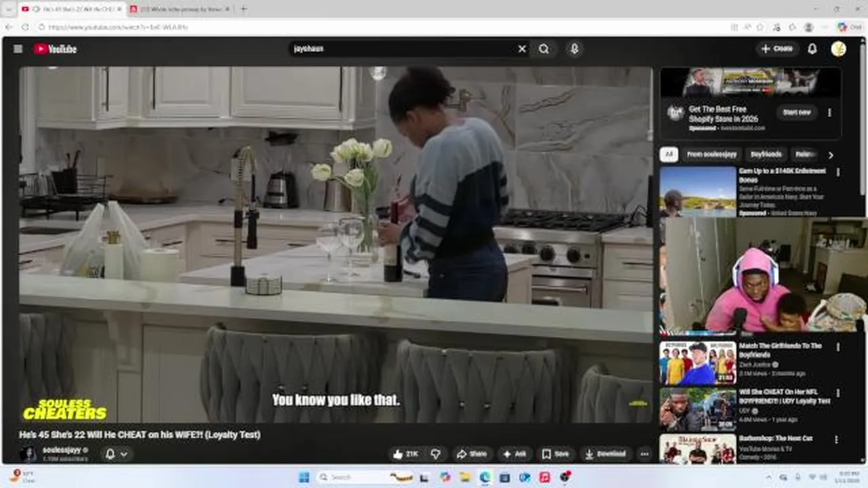Open Will She CHEAT NFL Boyfriend thumbnail

pos(698,409)
